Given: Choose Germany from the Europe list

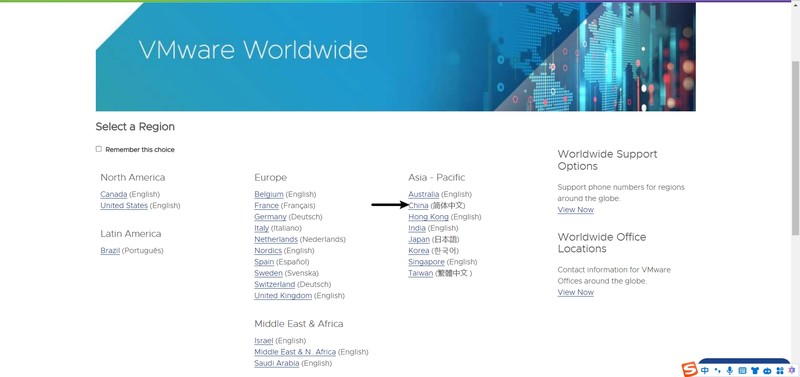Looking at the screenshot, I should click(x=270, y=217).
